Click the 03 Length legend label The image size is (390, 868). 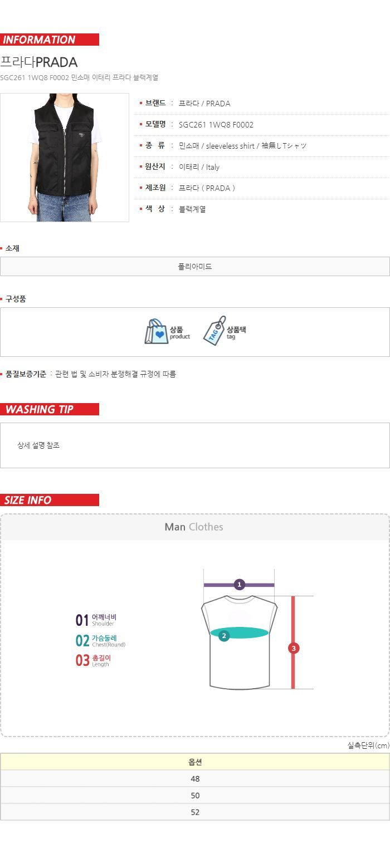pyautogui.click(x=93, y=661)
